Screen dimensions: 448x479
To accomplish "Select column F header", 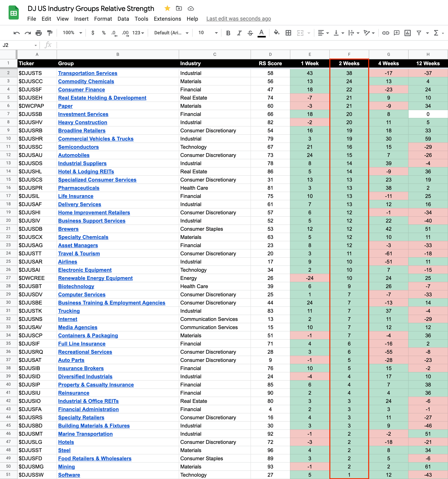I will (349, 54).
